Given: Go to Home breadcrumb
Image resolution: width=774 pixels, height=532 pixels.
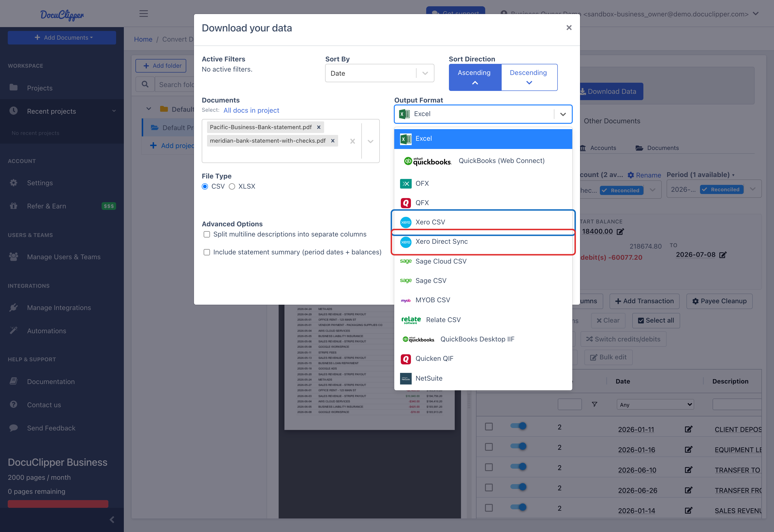Looking at the screenshot, I should [143, 39].
